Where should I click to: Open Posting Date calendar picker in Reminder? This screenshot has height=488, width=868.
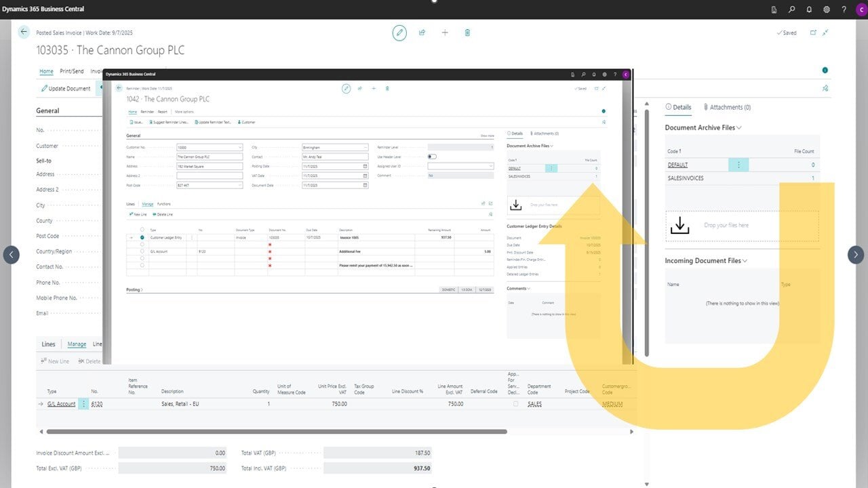click(x=365, y=166)
